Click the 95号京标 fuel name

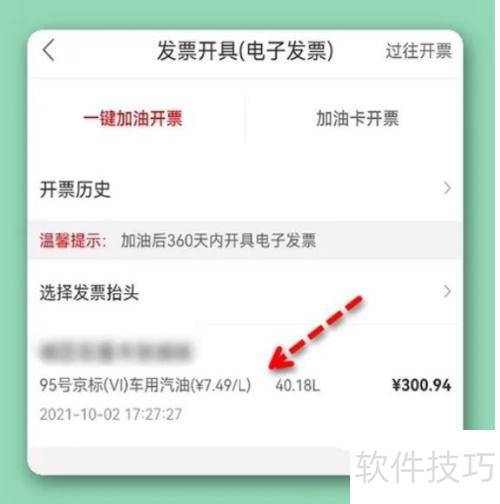coord(115,385)
